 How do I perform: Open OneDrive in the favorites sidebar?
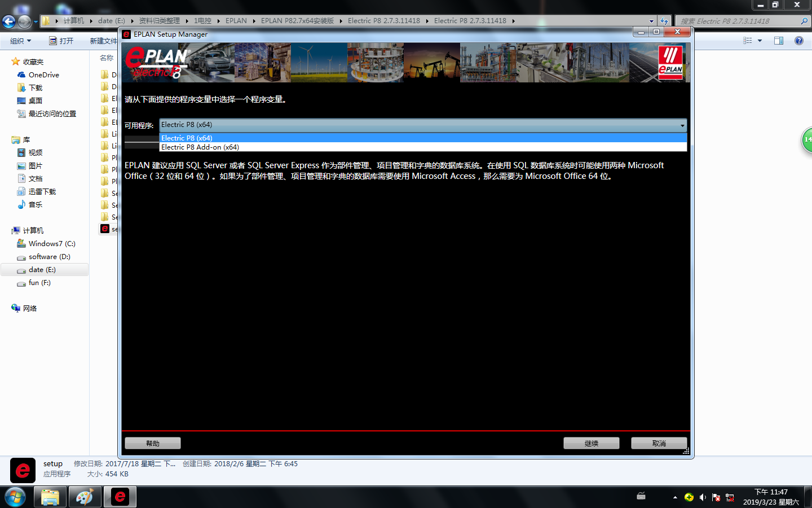point(43,75)
